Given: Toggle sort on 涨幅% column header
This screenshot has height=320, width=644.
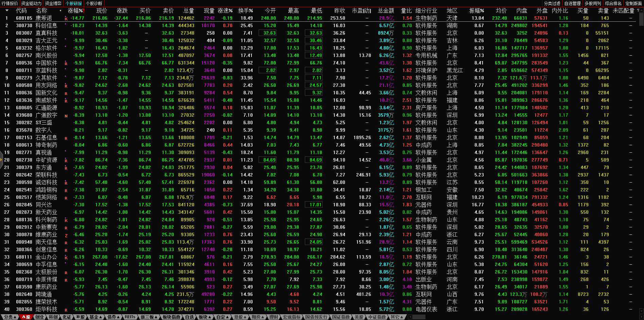Looking at the screenshot, I should point(75,11).
